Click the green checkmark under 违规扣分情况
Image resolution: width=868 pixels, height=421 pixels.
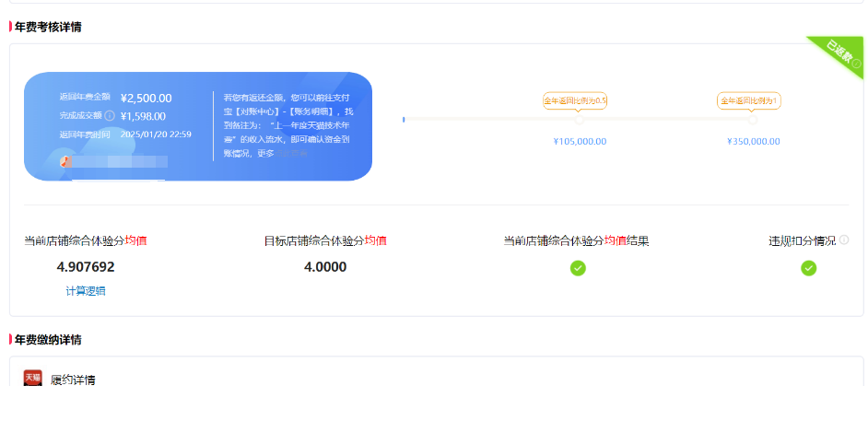pos(808,268)
